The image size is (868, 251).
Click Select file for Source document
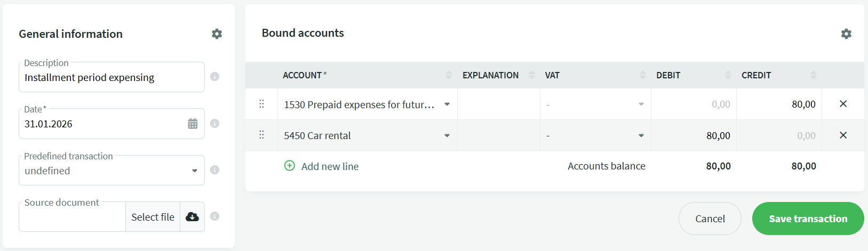point(153,217)
